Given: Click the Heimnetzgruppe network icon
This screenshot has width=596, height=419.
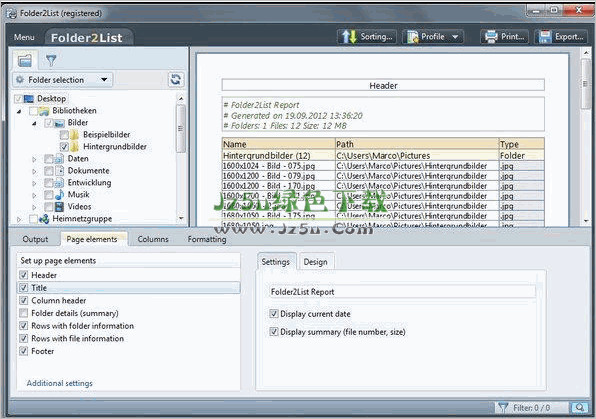Looking at the screenshot, I should 44,219.
